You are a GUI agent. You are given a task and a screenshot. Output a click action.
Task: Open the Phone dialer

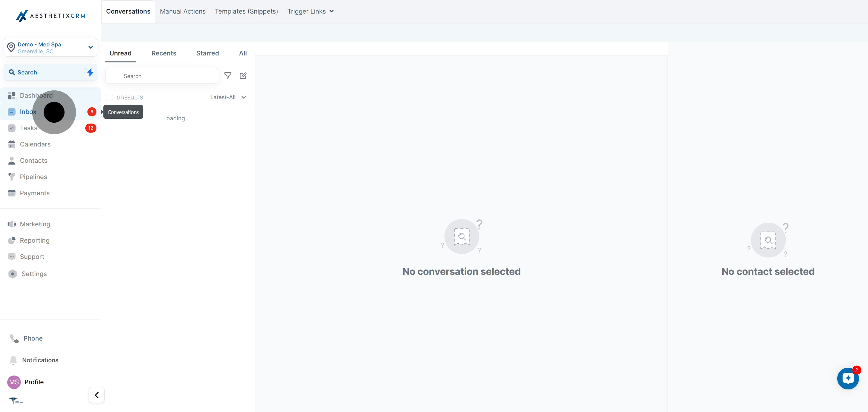pos(33,338)
